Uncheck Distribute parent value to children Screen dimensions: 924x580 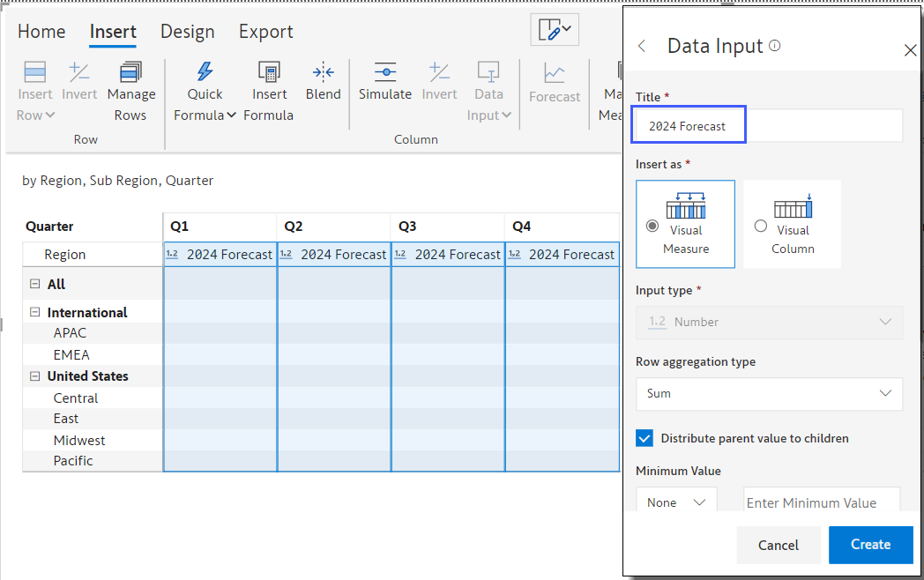(x=645, y=438)
